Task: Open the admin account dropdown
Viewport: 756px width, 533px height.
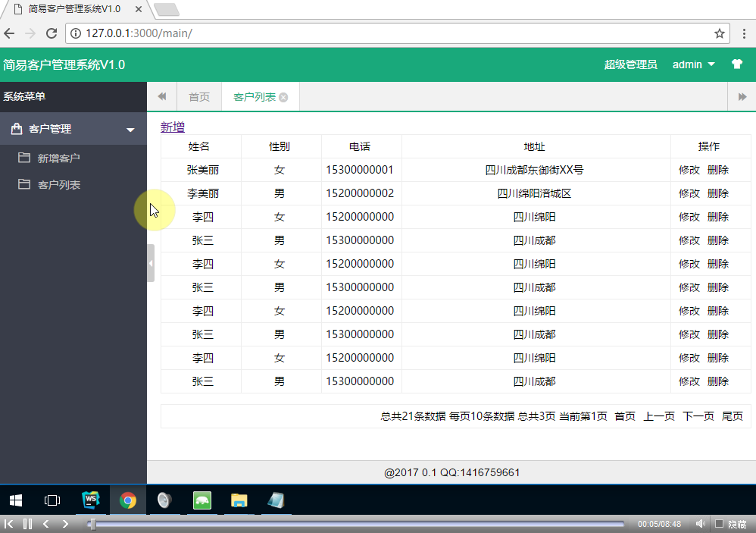Action: click(x=692, y=65)
